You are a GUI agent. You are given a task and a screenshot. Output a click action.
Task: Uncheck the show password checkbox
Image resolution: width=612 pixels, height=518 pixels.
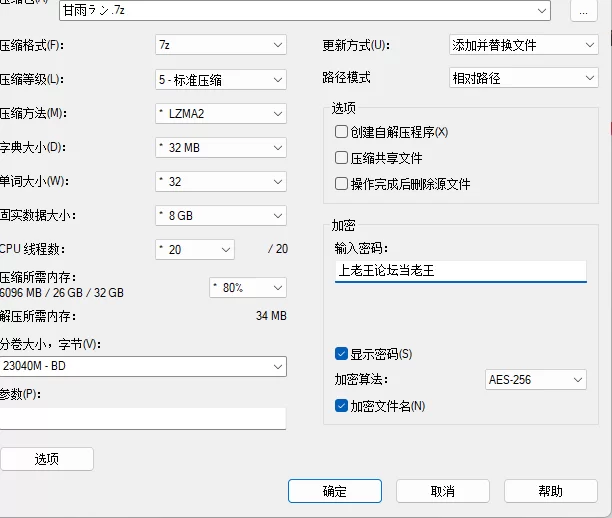pos(342,354)
